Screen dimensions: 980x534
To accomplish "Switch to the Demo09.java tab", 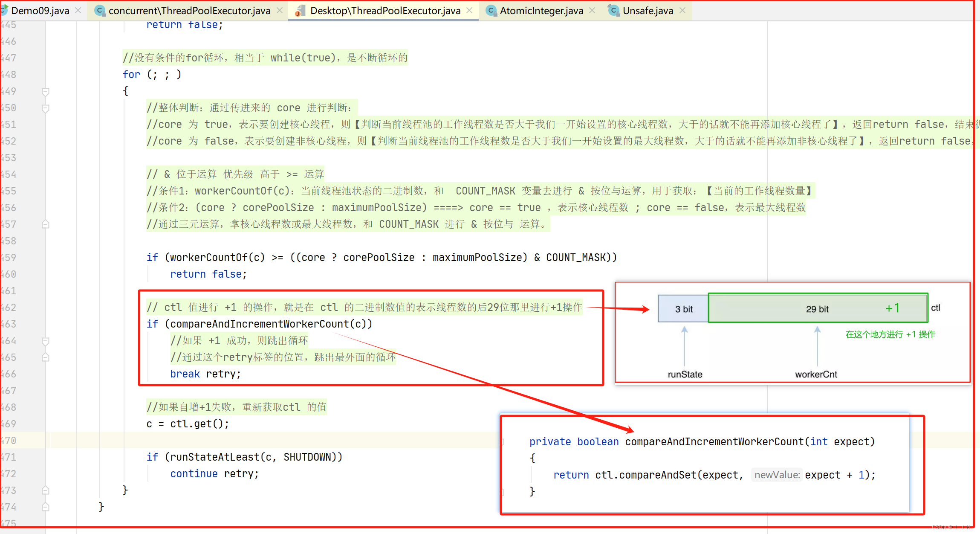I will click(40, 11).
